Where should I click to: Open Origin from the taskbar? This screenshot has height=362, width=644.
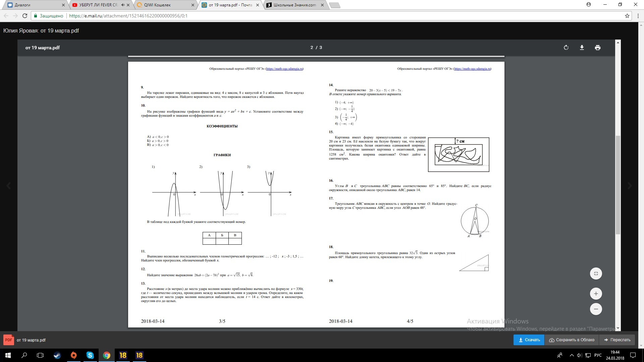74,355
